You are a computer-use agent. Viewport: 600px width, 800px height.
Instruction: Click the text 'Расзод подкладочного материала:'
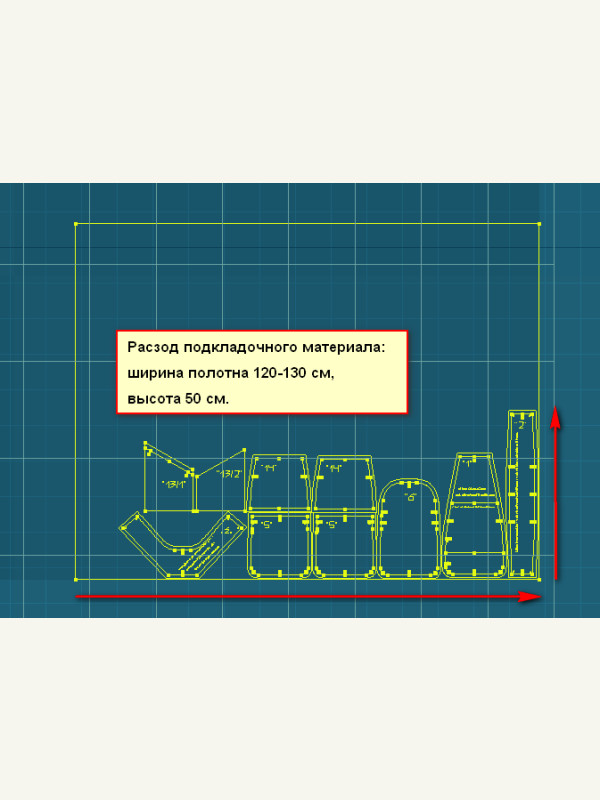[x=257, y=347]
